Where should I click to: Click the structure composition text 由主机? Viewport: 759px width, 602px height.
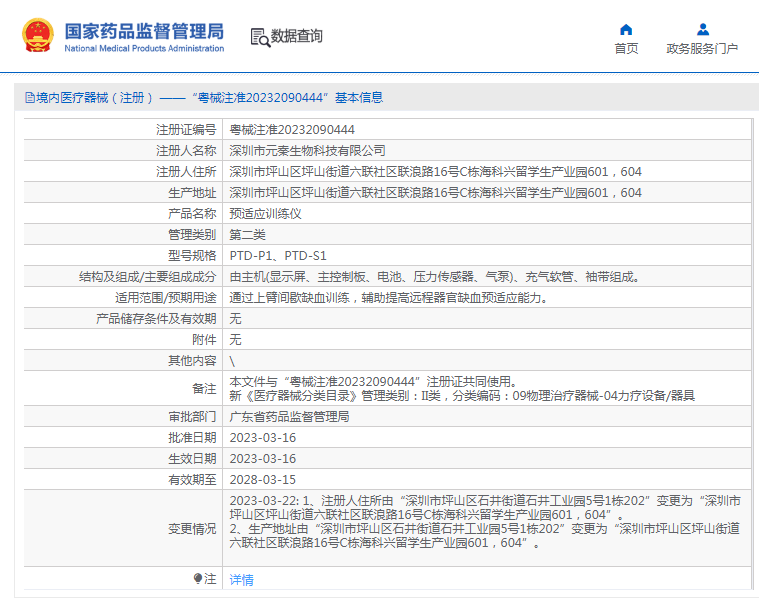(x=435, y=277)
